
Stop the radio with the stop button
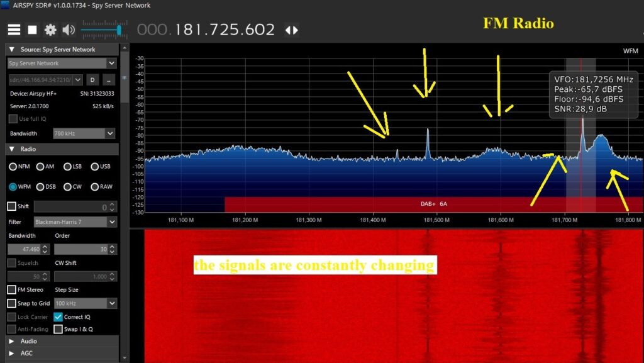coord(32,30)
